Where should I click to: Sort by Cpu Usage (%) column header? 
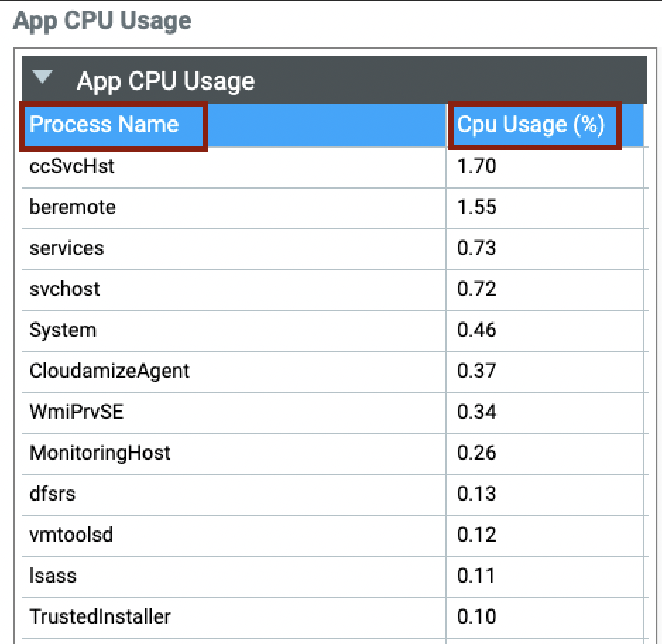click(x=531, y=125)
